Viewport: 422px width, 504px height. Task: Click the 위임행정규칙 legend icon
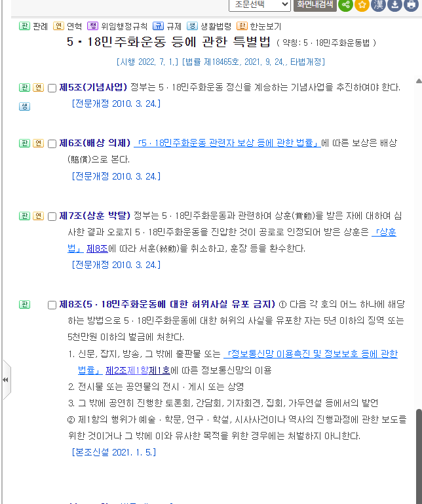coord(92,26)
